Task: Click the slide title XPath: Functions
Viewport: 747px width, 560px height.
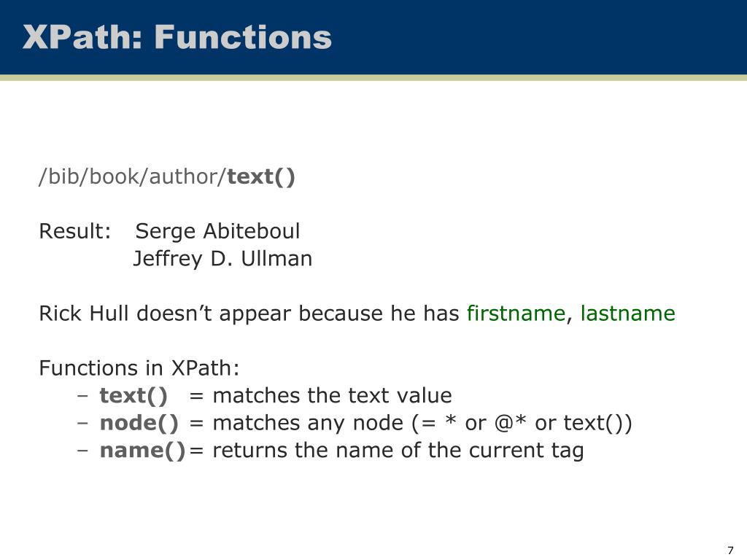Action: click(177, 37)
